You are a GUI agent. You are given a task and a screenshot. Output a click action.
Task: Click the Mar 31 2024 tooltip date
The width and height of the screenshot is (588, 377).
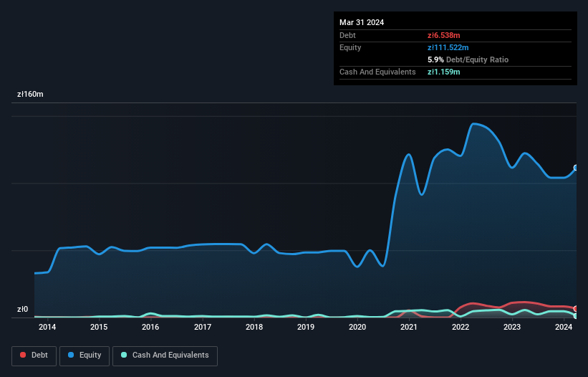click(362, 22)
